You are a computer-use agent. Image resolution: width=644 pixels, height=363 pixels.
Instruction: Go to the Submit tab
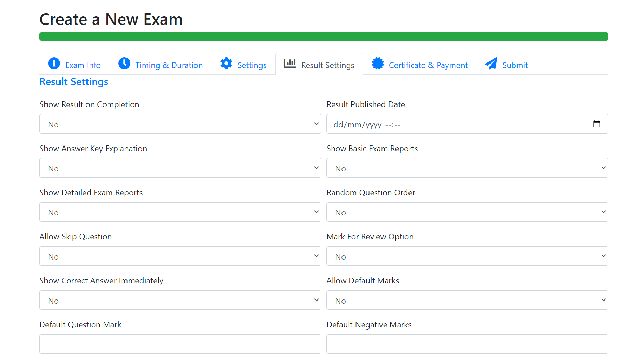(x=515, y=65)
